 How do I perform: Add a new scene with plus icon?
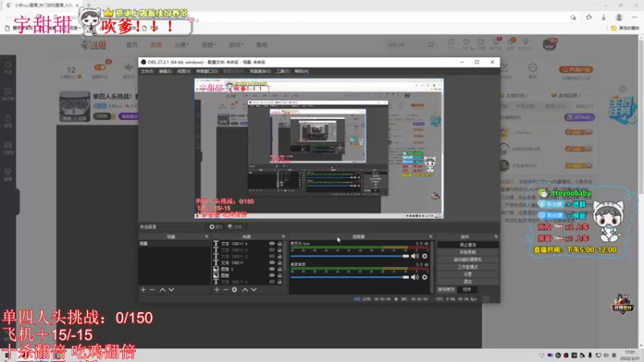click(x=143, y=290)
